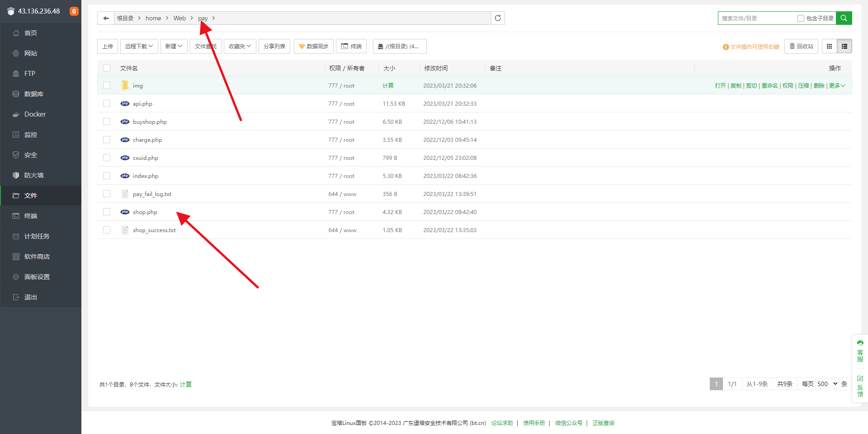868x434 pixels.
Task: Refresh the file list with reload icon
Action: (x=498, y=18)
